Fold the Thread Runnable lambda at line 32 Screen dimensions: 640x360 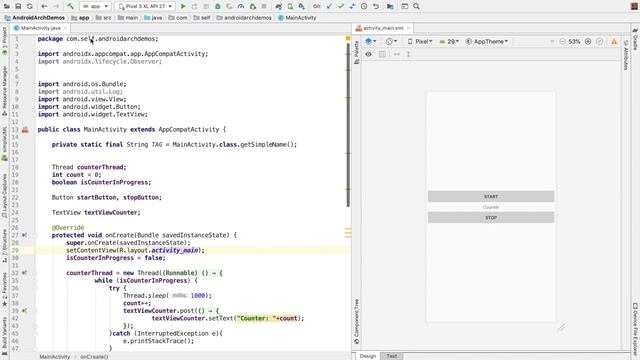(35, 273)
